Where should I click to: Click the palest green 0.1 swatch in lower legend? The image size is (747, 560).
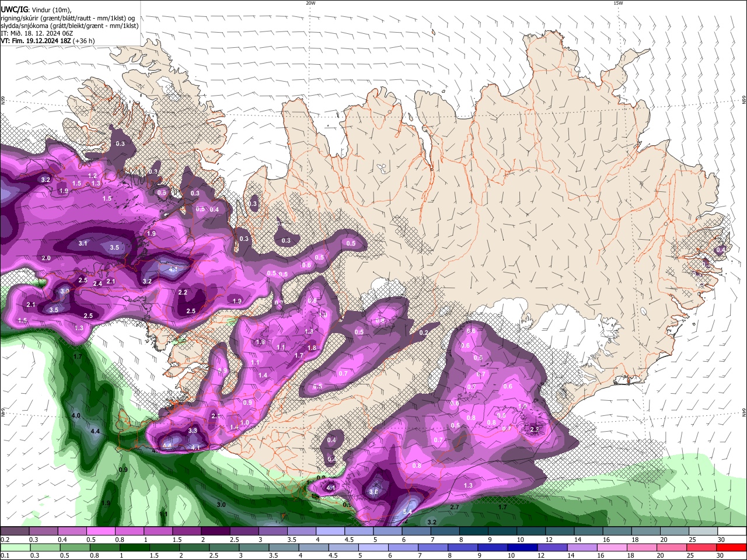[x=16, y=548]
